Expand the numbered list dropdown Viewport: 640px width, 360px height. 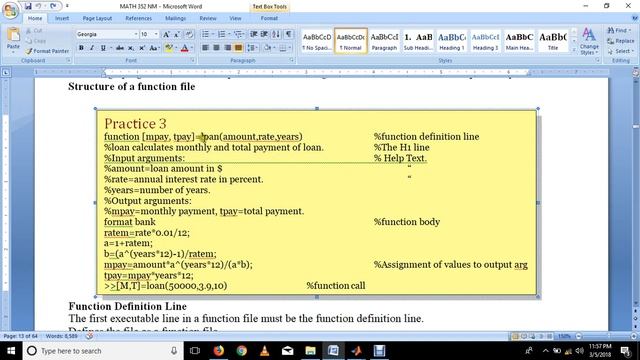point(229,35)
